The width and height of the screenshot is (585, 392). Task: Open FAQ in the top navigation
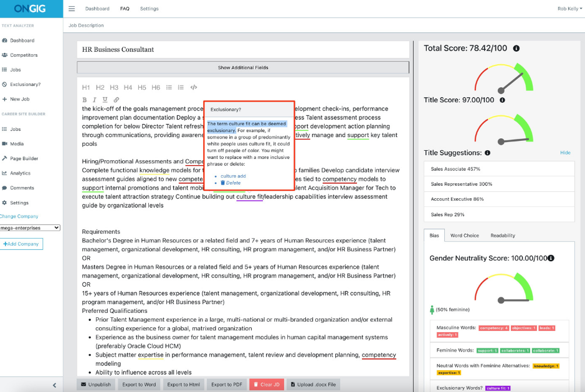[125, 9]
